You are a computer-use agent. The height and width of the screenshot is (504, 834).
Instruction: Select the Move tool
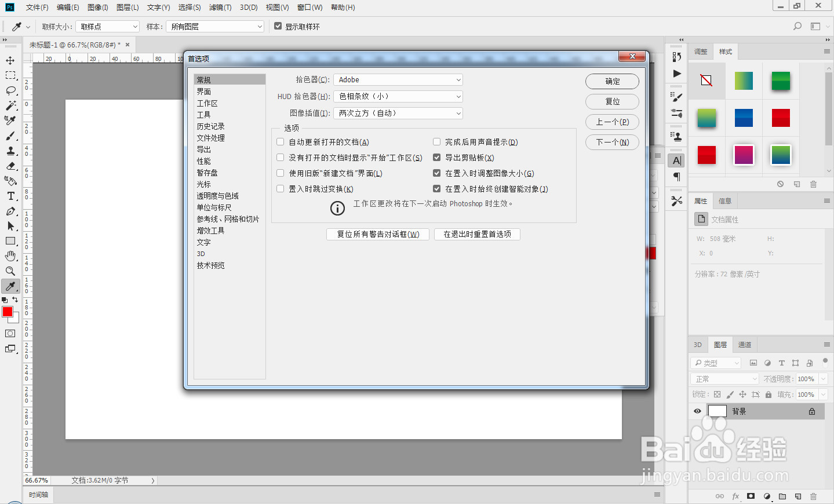(10, 60)
